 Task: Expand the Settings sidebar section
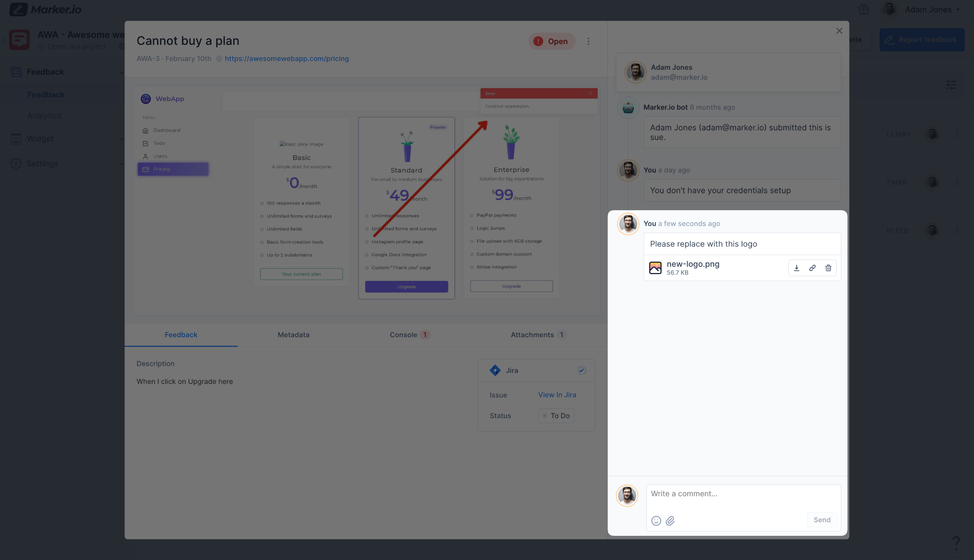(122, 164)
